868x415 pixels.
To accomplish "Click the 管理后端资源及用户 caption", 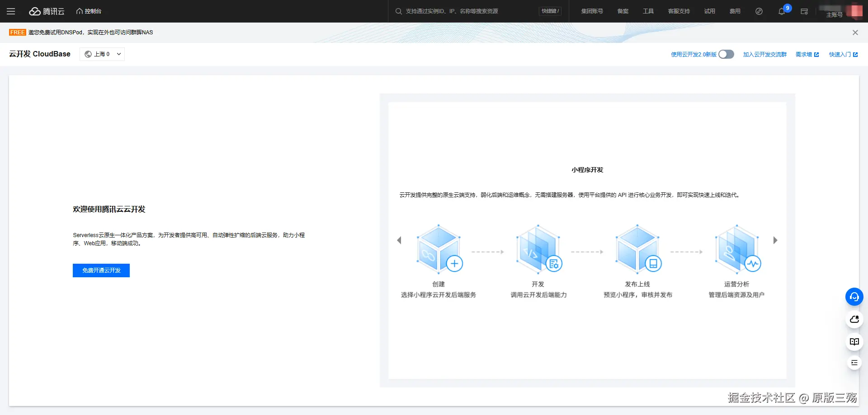I will coord(736,295).
